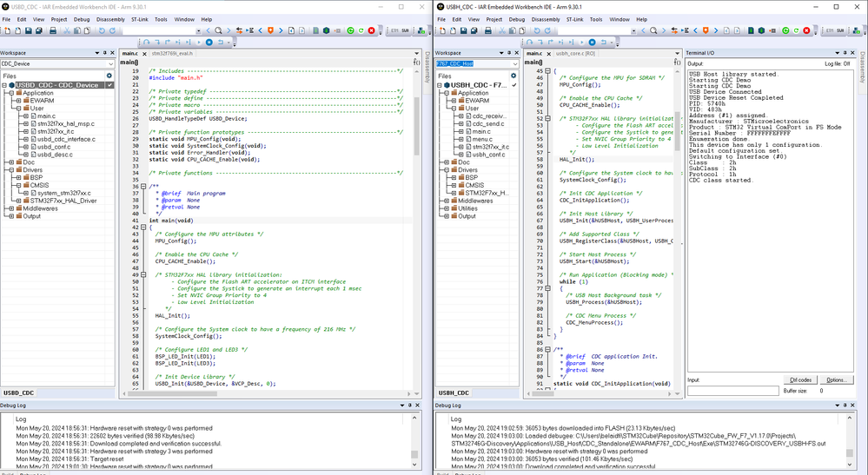Open CDC_Device configuration dropdown

[x=110, y=63]
